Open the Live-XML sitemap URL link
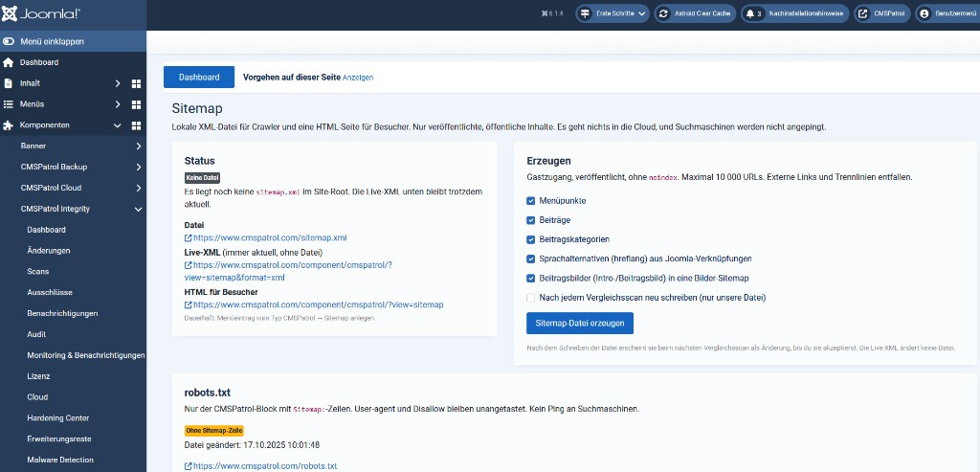The image size is (980, 472). [x=288, y=271]
